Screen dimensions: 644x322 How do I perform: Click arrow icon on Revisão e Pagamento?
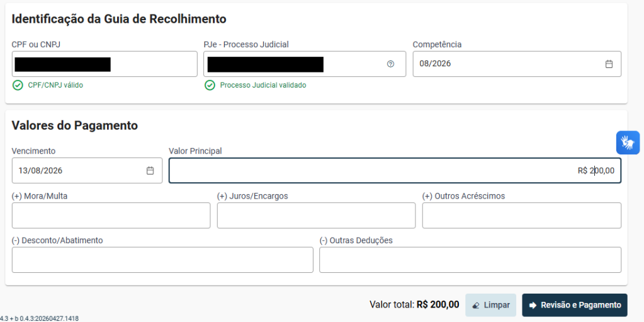click(533, 305)
